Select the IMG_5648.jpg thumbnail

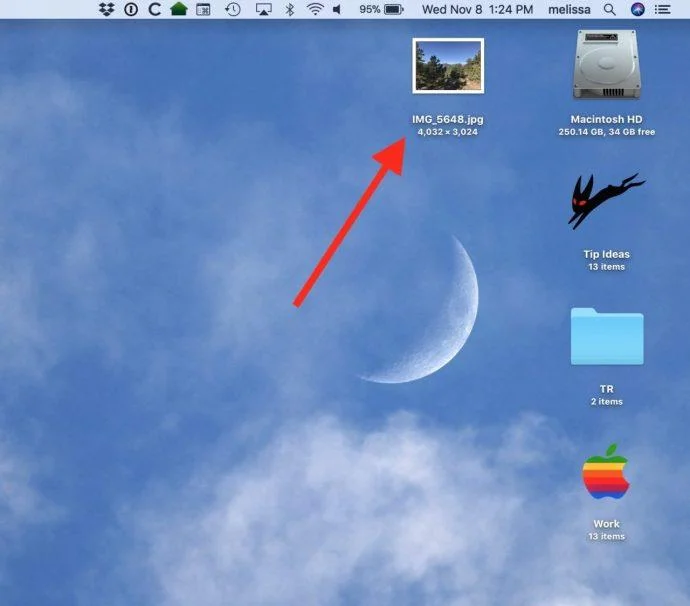(x=448, y=66)
